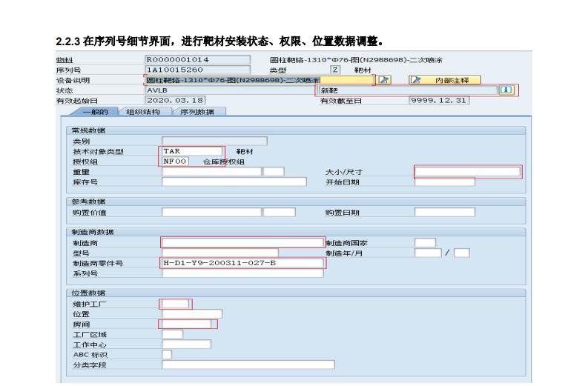Click the 大小/尺寸 input field
588x386 pixels.
(x=467, y=172)
